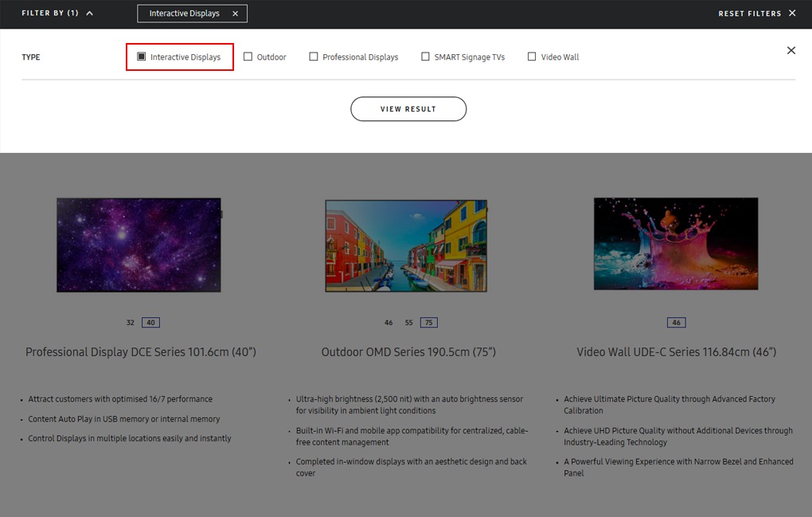This screenshot has width=812, height=517.
Task: Select size 40 for DCE Series
Action: (x=150, y=322)
